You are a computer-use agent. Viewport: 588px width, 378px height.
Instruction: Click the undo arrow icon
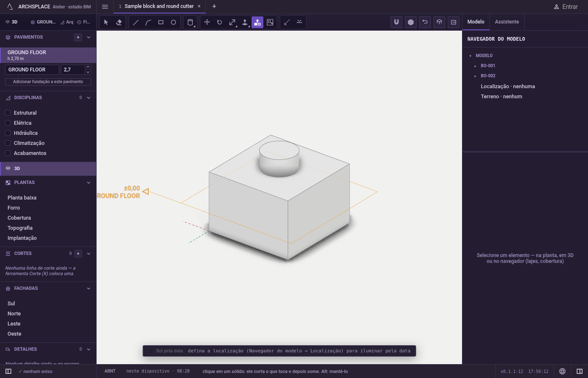(x=425, y=22)
